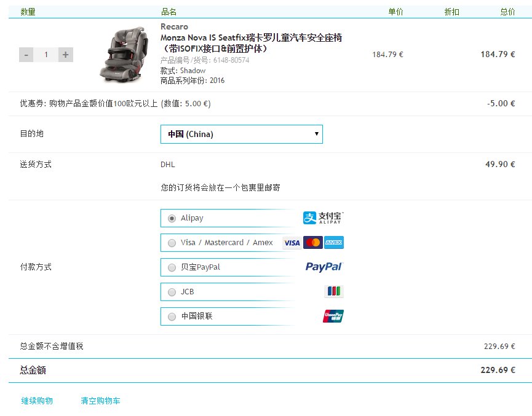
Task: Click the PayPal logo
Action: pos(324,267)
